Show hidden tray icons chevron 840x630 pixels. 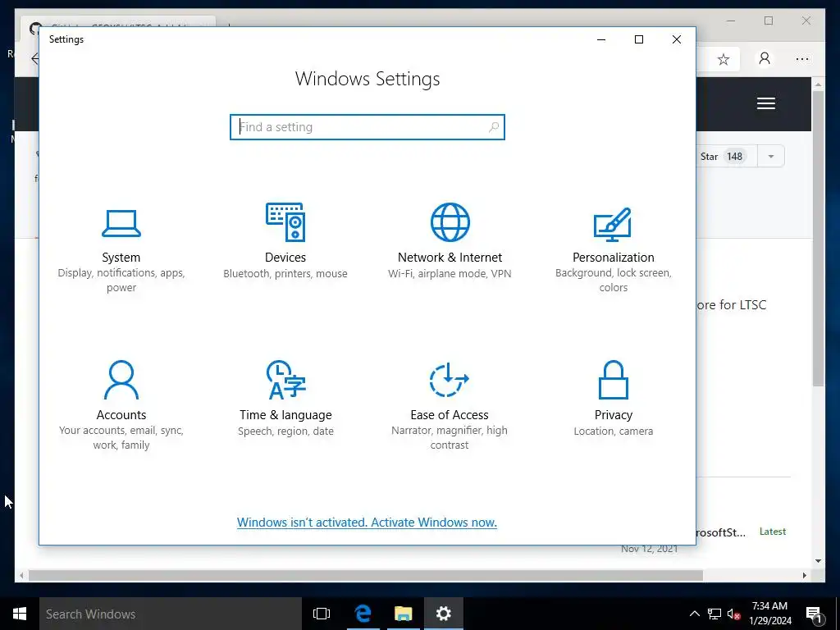click(694, 614)
